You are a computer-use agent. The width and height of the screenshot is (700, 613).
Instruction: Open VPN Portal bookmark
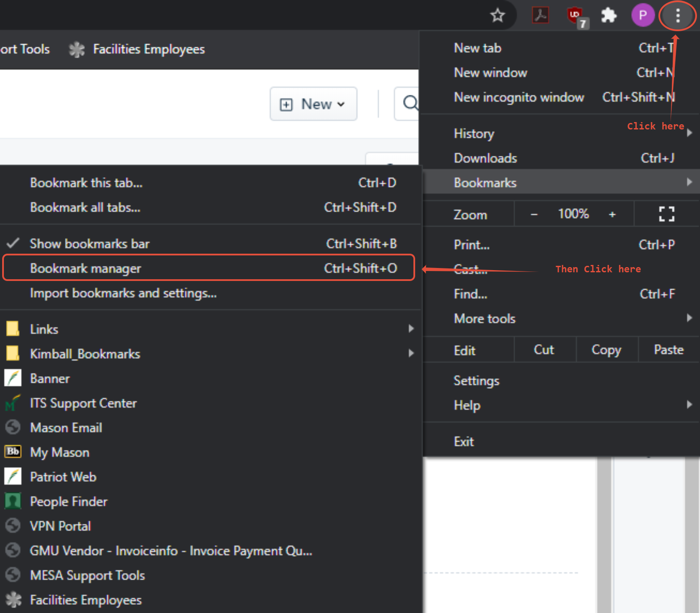210,526
